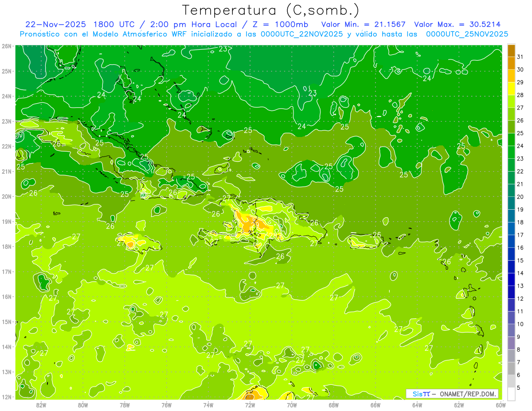The image size is (532, 411).
Task: Click the blue legend swatch between 16 and 17
Action: click(x=511, y=241)
